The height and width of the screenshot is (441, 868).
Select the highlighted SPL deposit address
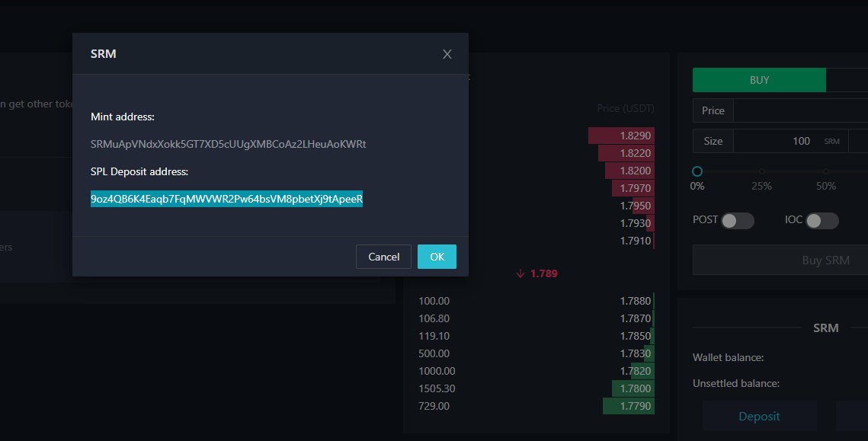click(226, 199)
